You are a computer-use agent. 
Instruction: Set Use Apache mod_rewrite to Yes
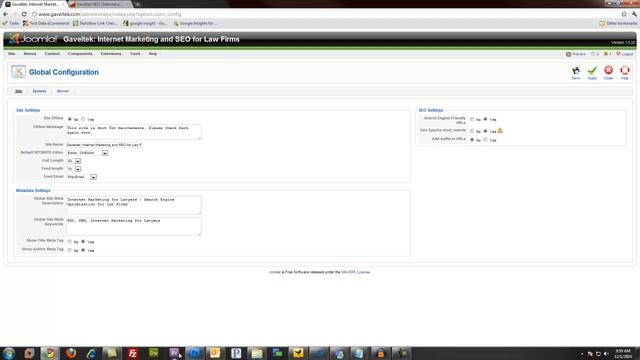[x=485, y=131]
